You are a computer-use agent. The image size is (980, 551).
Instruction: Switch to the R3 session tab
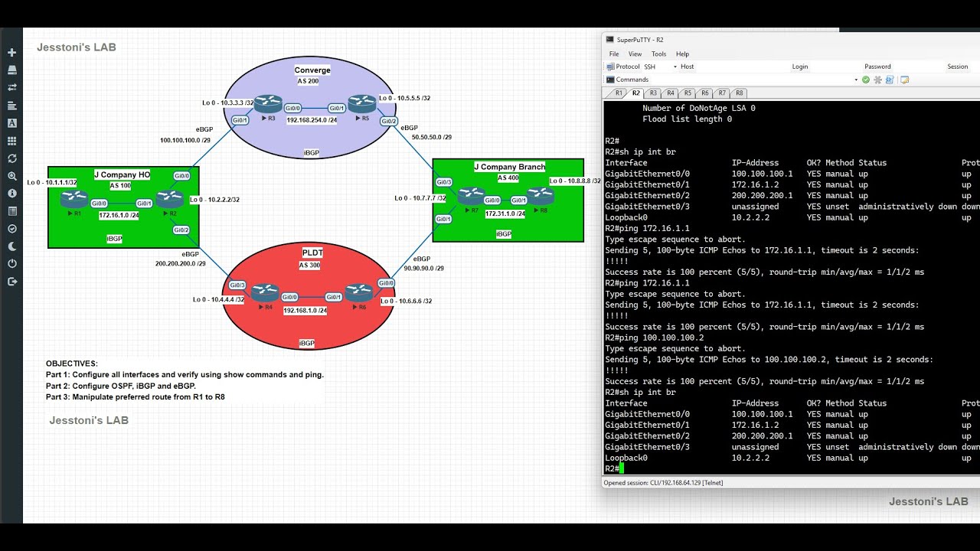tap(653, 93)
